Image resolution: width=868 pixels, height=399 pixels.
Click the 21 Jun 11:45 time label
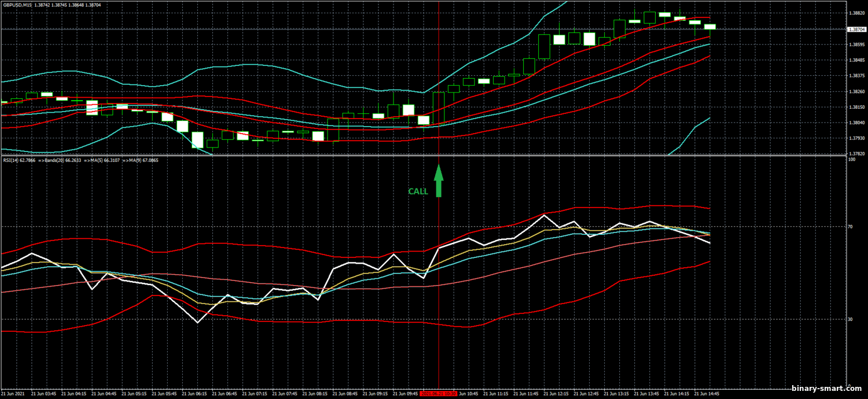tap(525, 394)
